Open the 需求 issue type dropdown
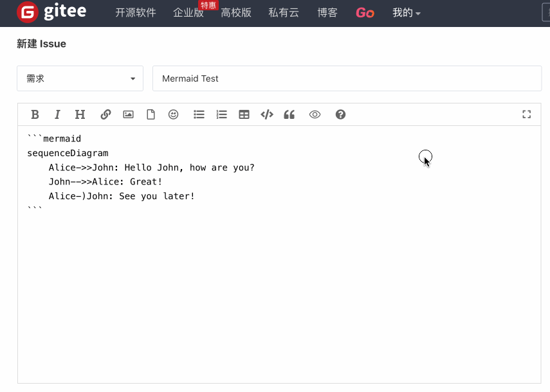 click(80, 78)
